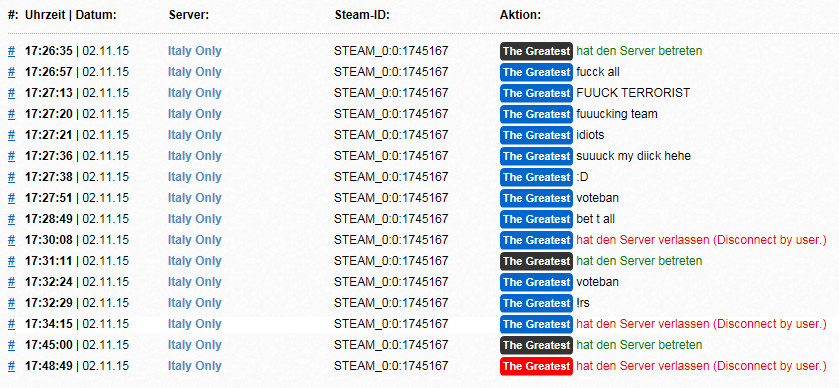Image resolution: width=839 pixels, height=388 pixels.
Task: Click The Greatest badge beside '!rs'
Action: (537, 303)
